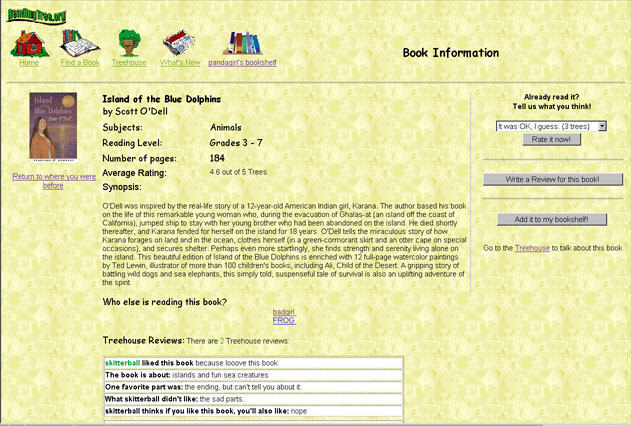Viewport: 631px width, 426px height.
Task: Click the Animals subject value
Action: pyautogui.click(x=226, y=128)
